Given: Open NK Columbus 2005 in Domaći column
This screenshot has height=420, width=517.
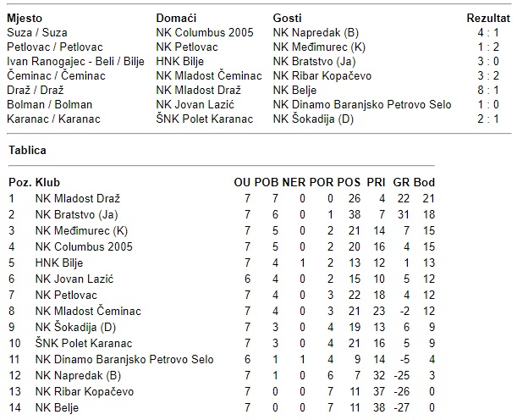Looking at the screenshot, I should click(x=204, y=32).
